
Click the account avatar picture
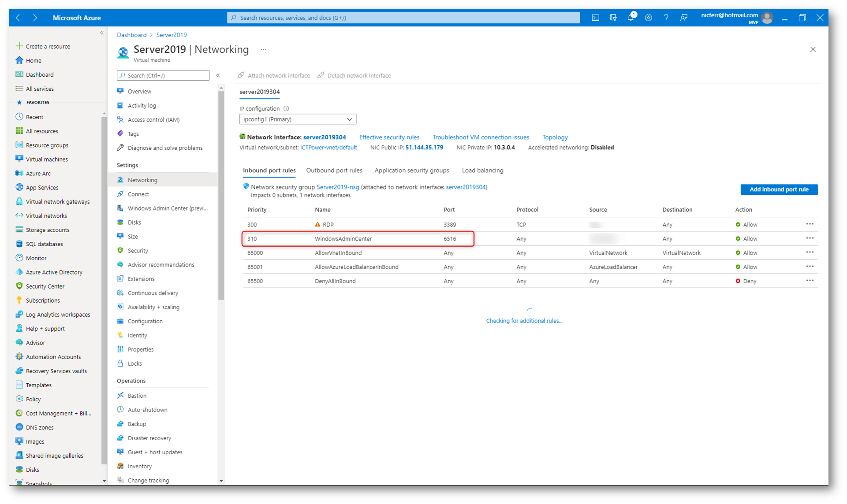[x=767, y=18]
